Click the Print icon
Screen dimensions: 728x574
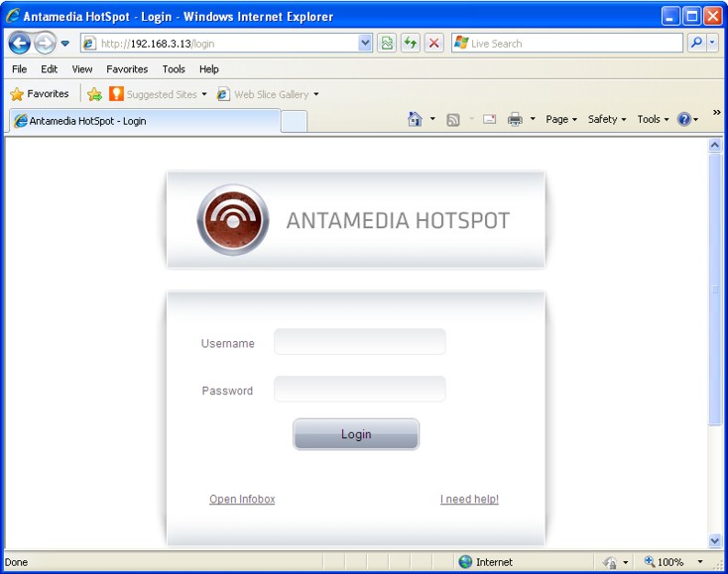pyautogui.click(x=515, y=119)
